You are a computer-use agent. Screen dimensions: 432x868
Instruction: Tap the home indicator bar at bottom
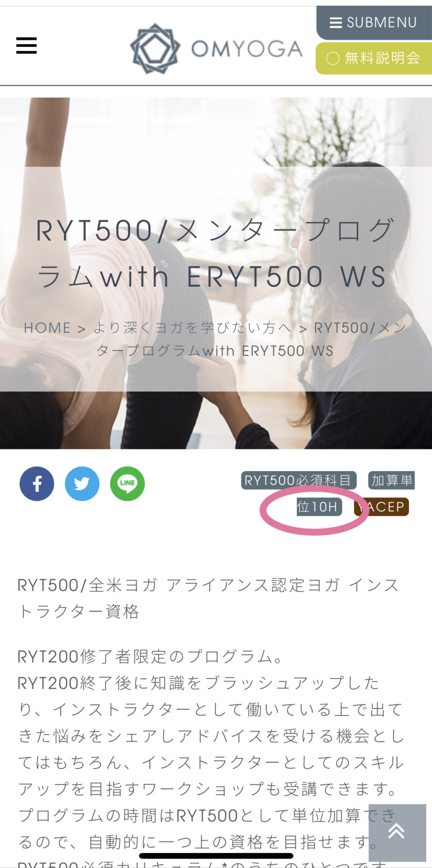coord(216,856)
